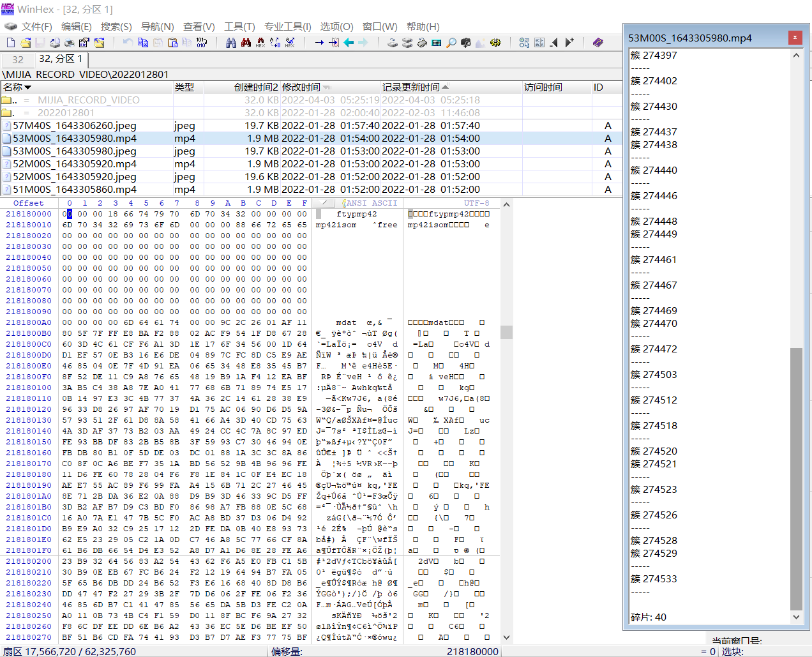This screenshot has width=812, height=657.
Task: Open the 专业工具(I) menu
Action: [x=288, y=26]
